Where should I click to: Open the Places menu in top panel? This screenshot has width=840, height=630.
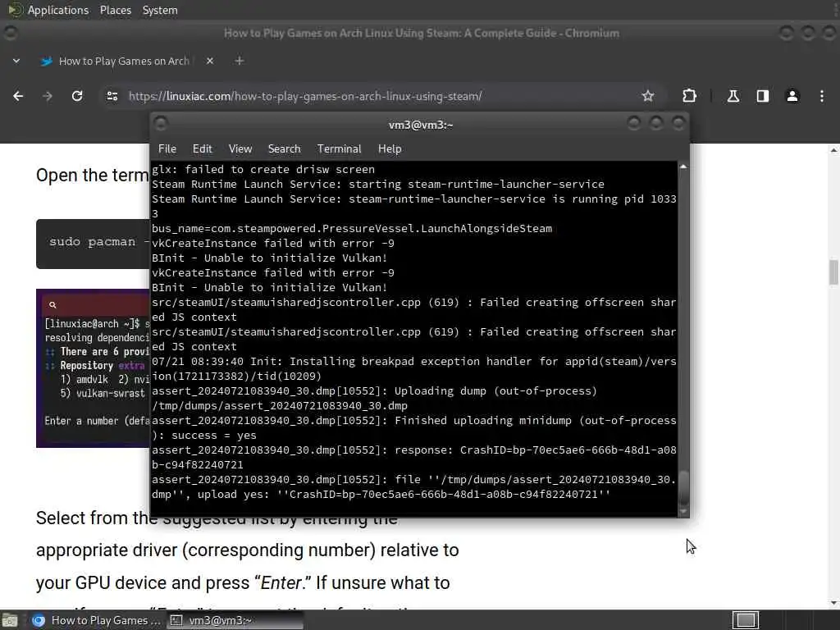[115, 10]
